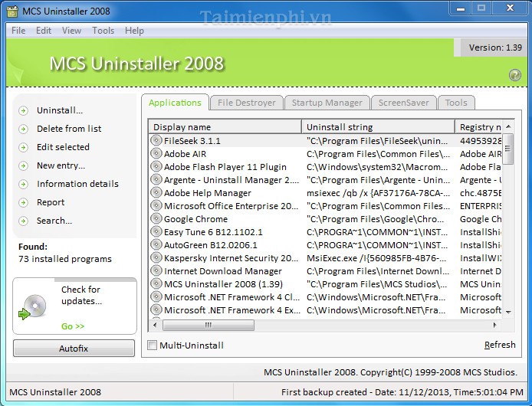
Task: Click the Adobe Help Manager msiexec string
Action: (x=378, y=193)
